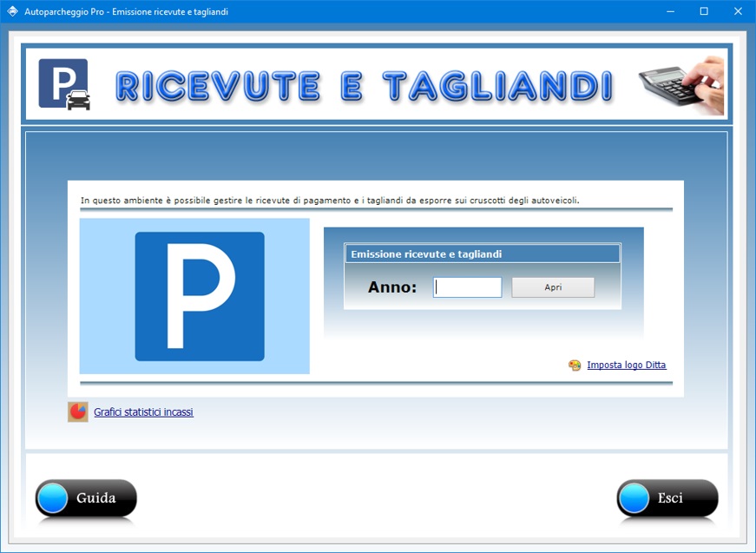Click the large blue P parking sign
756x553 pixels.
[199, 296]
